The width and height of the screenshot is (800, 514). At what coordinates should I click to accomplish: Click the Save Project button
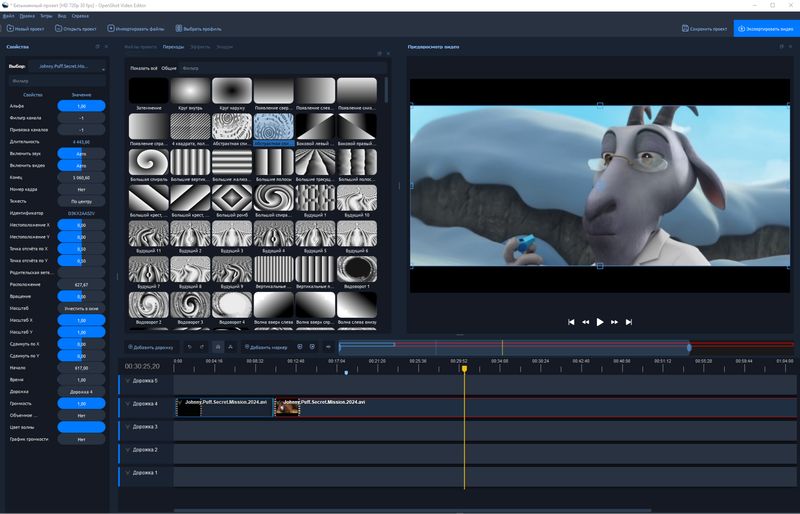click(704, 28)
